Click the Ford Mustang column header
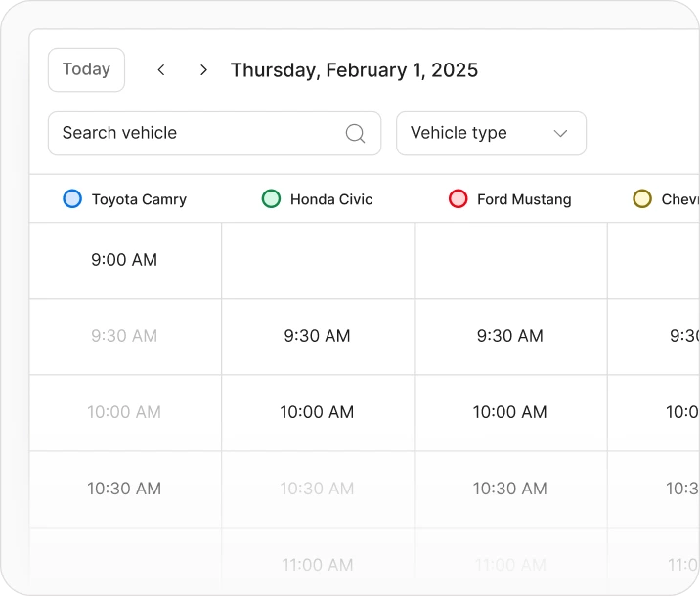Screen dimensions: 700x596 (509, 199)
